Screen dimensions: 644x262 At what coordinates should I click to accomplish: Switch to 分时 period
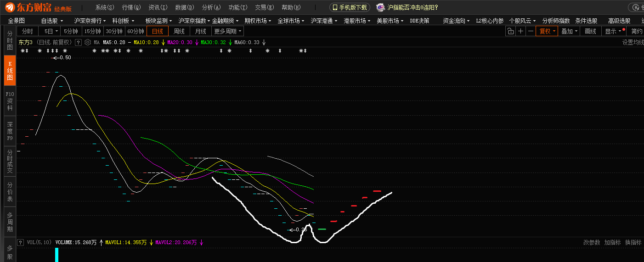[28, 31]
